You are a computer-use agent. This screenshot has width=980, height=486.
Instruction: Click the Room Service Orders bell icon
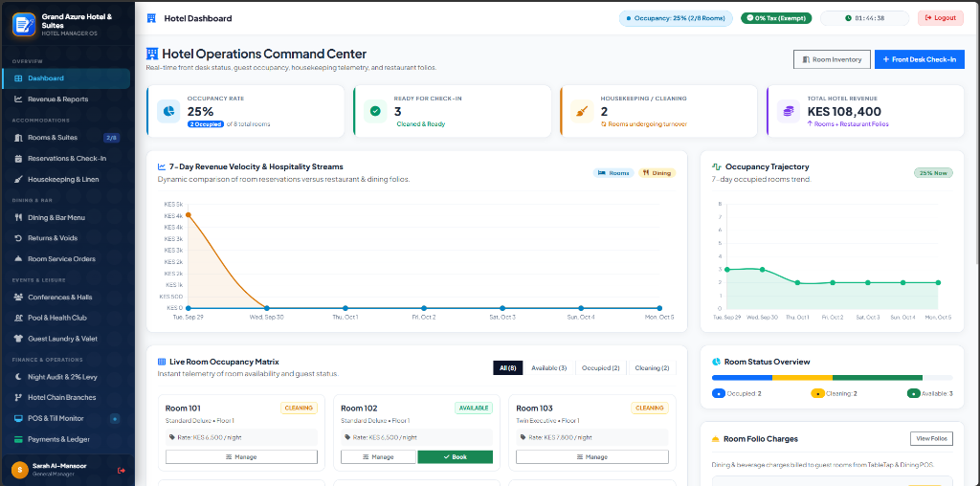coord(18,258)
